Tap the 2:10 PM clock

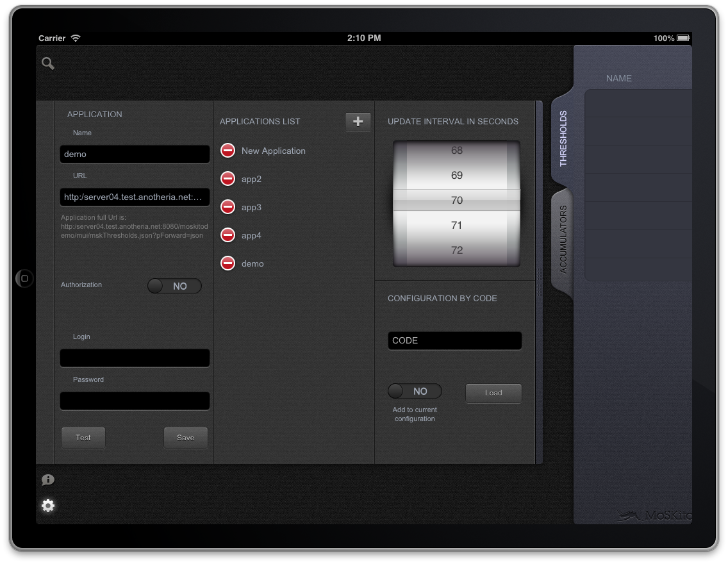(x=364, y=38)
